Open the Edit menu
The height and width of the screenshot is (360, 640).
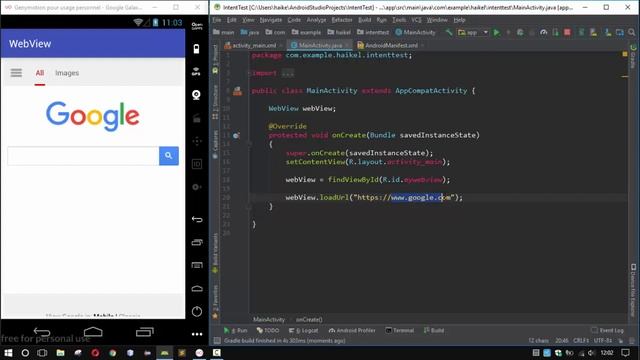pyautogui.click(x=231, y=20)
